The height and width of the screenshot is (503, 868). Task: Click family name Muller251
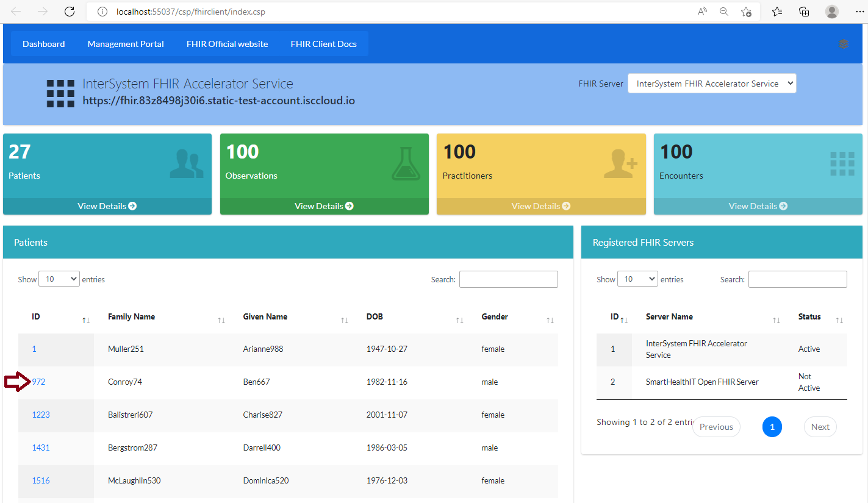pos(126,349)
